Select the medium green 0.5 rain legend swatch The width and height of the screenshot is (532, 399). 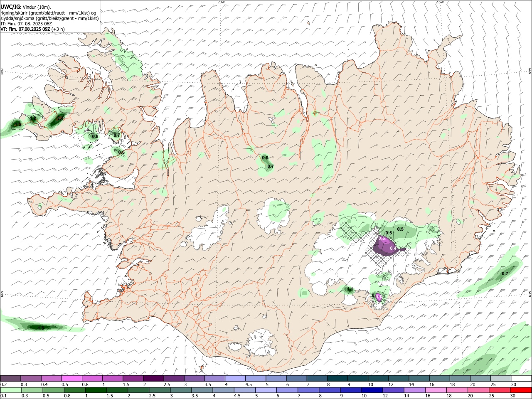click(x=53, y=390)
